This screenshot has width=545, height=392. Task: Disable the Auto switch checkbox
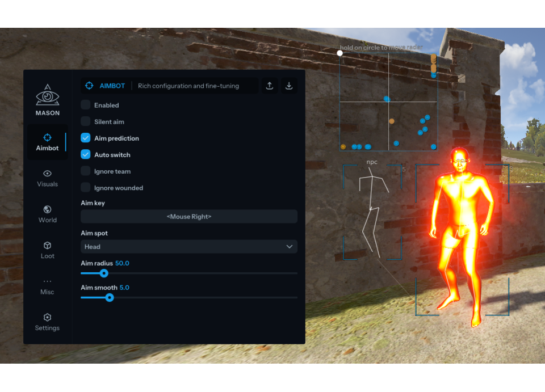point(86,154)
